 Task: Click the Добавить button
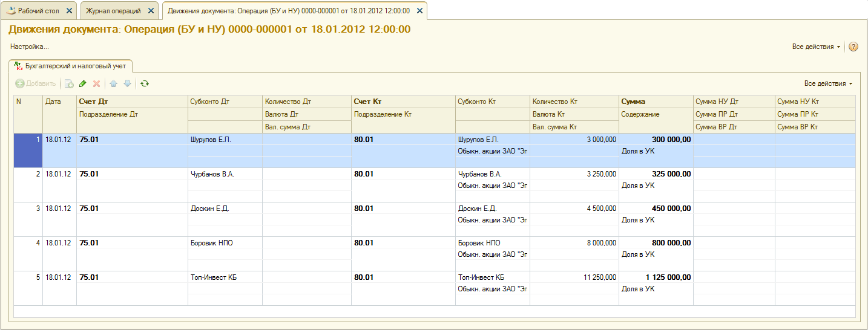point(36,83)
